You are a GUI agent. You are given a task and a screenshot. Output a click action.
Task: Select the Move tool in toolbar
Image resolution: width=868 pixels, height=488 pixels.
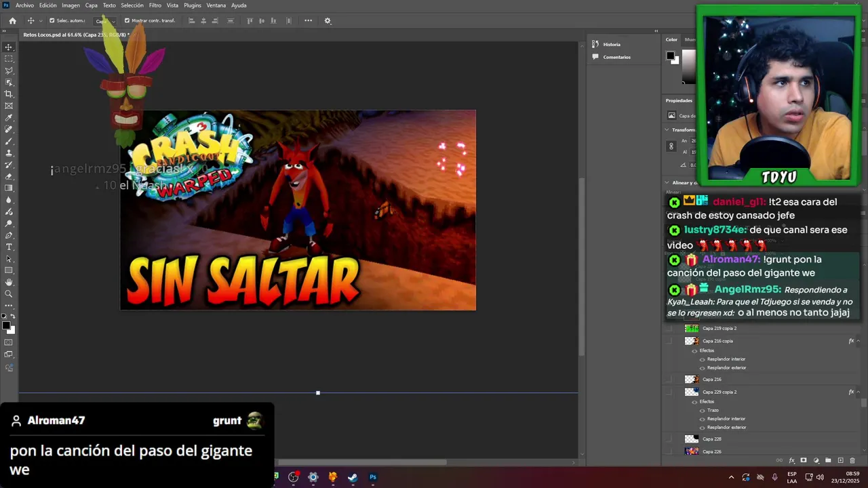9,47
